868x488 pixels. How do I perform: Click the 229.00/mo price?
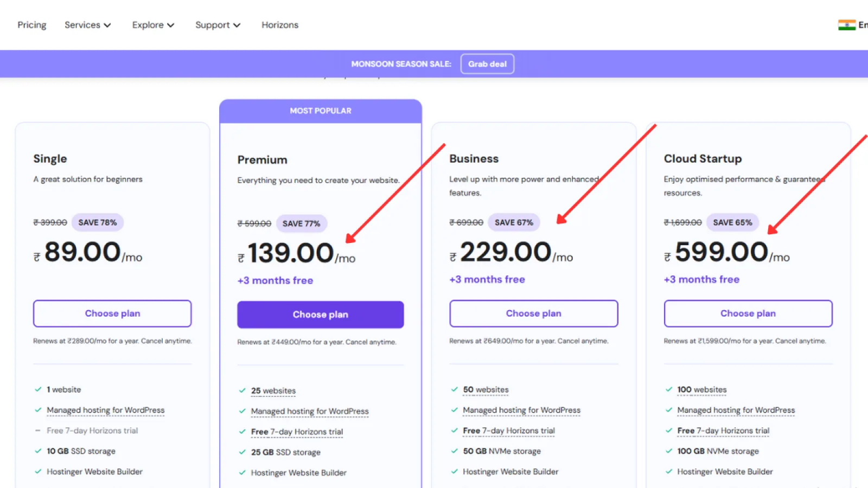[x=511, y=253]
